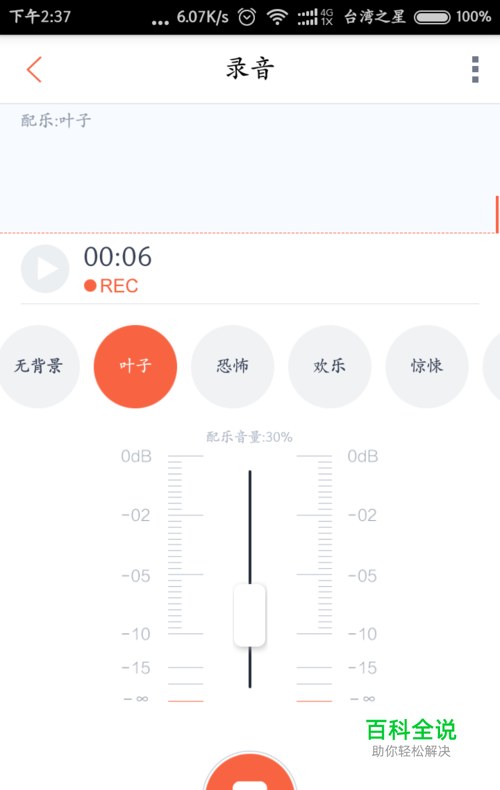
Task: Select the 叶子 background music
Action: click(135, 366)
